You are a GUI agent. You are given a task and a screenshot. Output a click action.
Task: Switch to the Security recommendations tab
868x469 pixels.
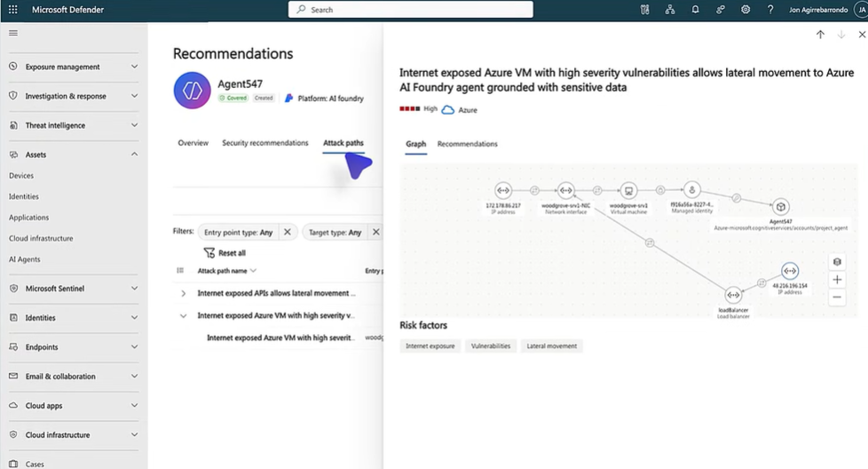coord(264,143)
